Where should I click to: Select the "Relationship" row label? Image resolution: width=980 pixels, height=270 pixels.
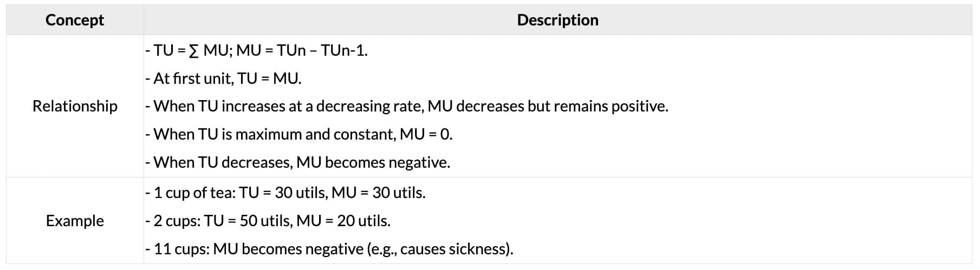[x=75, y=106]
